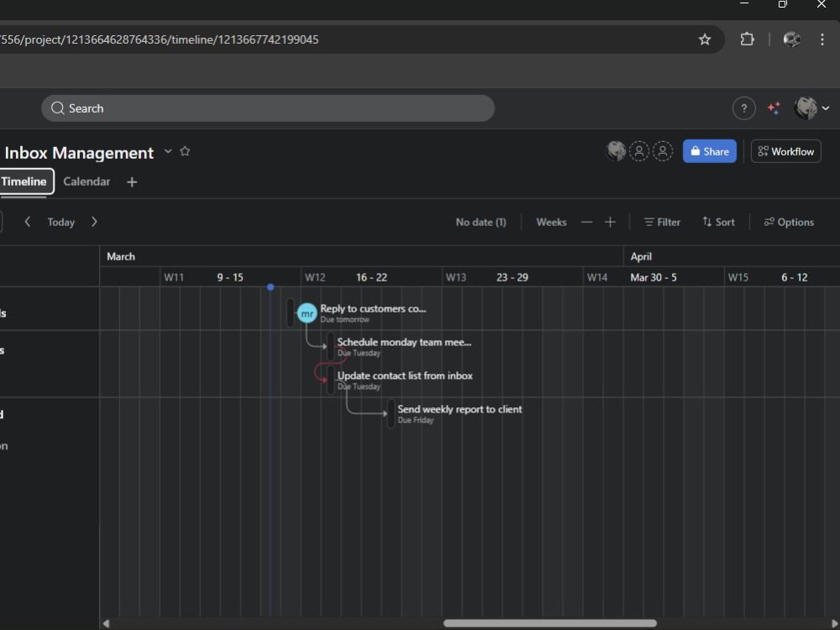Click the browser address bar URL
This screenshot has height=630, width=840.
point(159,39)
